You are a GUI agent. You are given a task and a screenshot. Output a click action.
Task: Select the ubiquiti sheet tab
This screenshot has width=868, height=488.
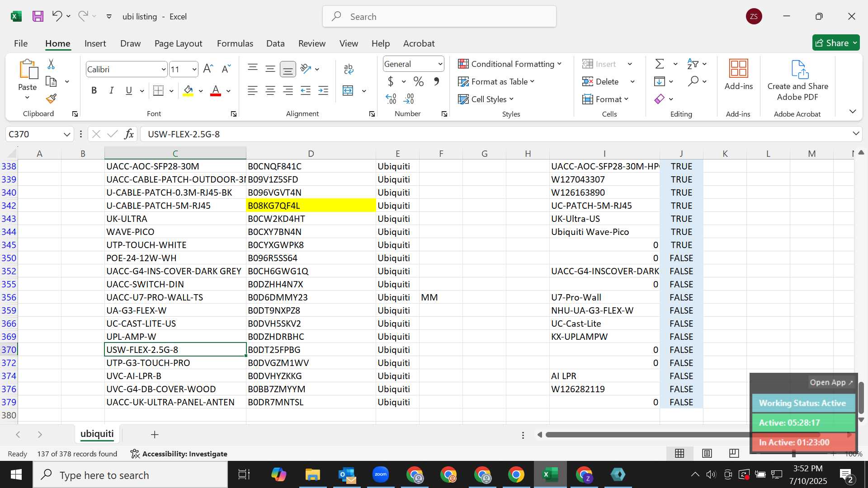97,434
